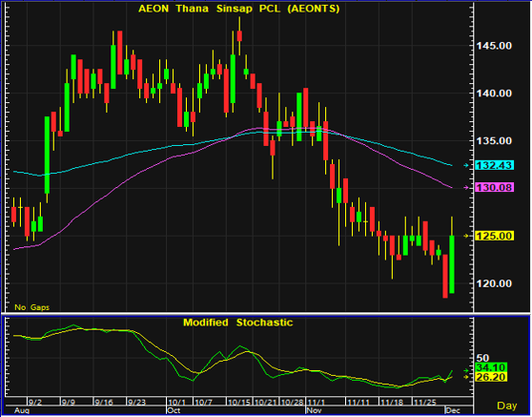Select the 10/15 date marker on time axis

[239, 403]
